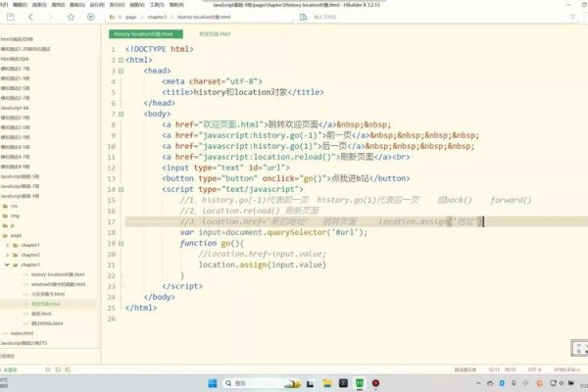This screenshot has width=588, height=392.
Task: Click the UTF-8 encoding in the status bar
Action: tap(534, 368)
